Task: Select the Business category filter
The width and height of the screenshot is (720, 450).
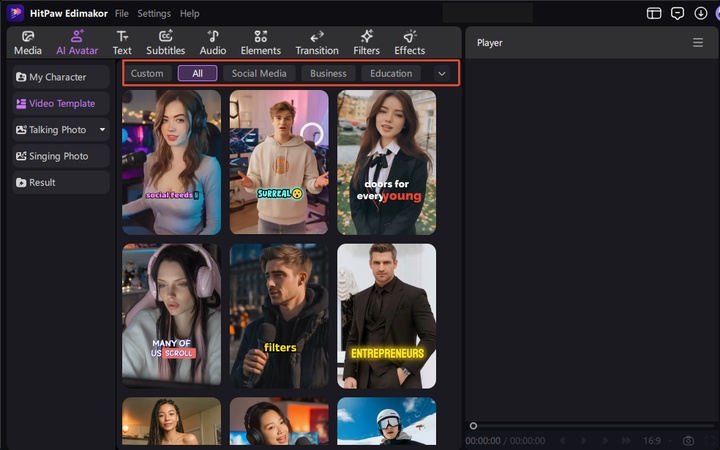Action: (328, 73)
